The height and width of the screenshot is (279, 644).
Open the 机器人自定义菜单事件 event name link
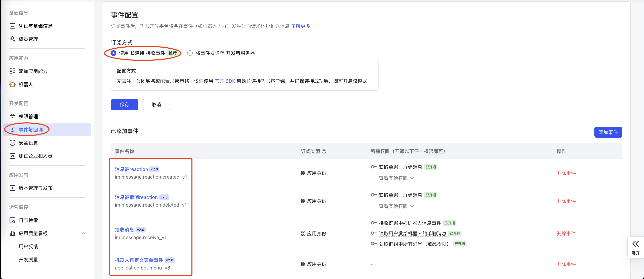pos(139,260)
